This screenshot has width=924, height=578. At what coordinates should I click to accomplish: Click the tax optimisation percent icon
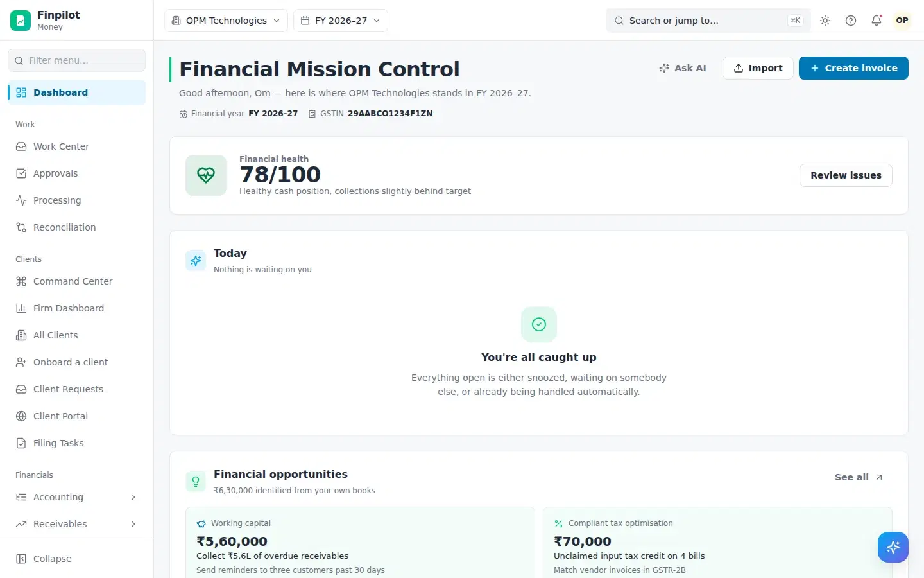[x=558, y=523]
